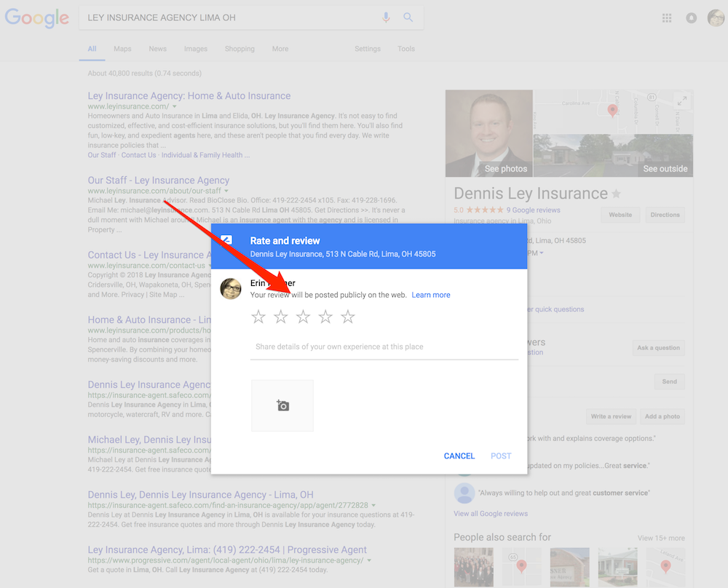Image resolution: width=728 pixels, height=588 pixels.
Task: Click the account avatar in the header
Action: click(716, 18)
